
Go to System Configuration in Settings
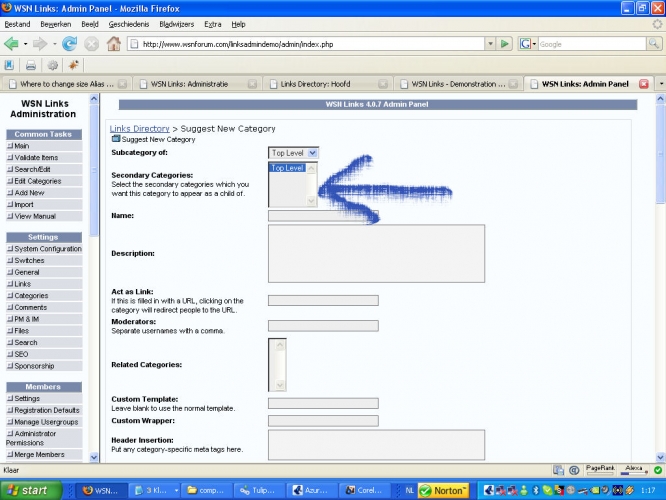pos(47,248)
